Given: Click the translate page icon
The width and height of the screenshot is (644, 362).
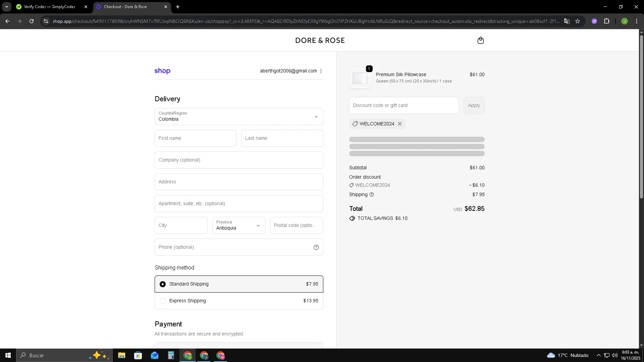Looking at the screenshot, I should 567,21.
